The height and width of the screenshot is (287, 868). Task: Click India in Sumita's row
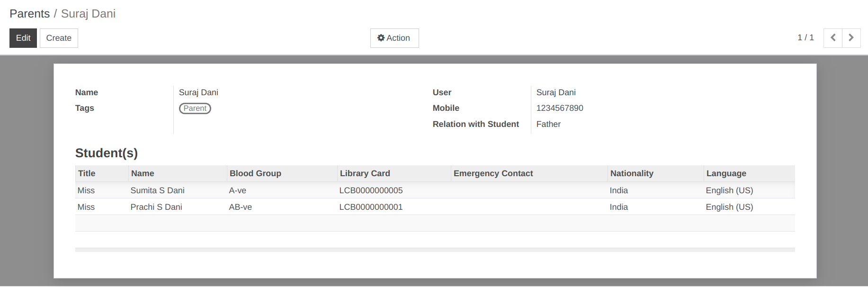(x=618, y=190)
